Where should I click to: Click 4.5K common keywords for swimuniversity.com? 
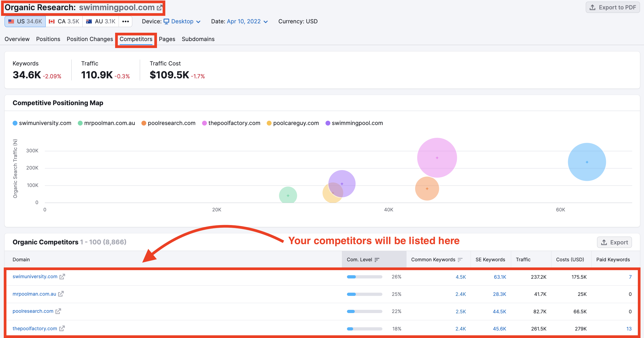(461, 277)
